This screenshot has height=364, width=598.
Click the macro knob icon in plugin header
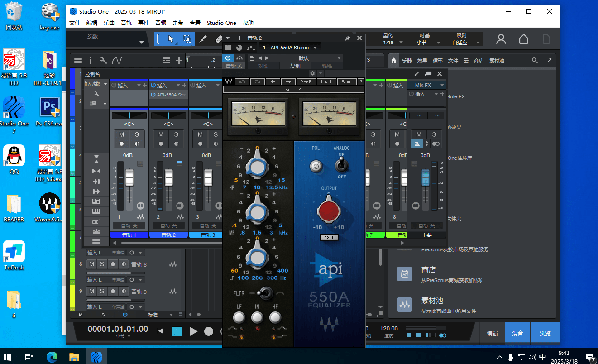pos(239,48)
